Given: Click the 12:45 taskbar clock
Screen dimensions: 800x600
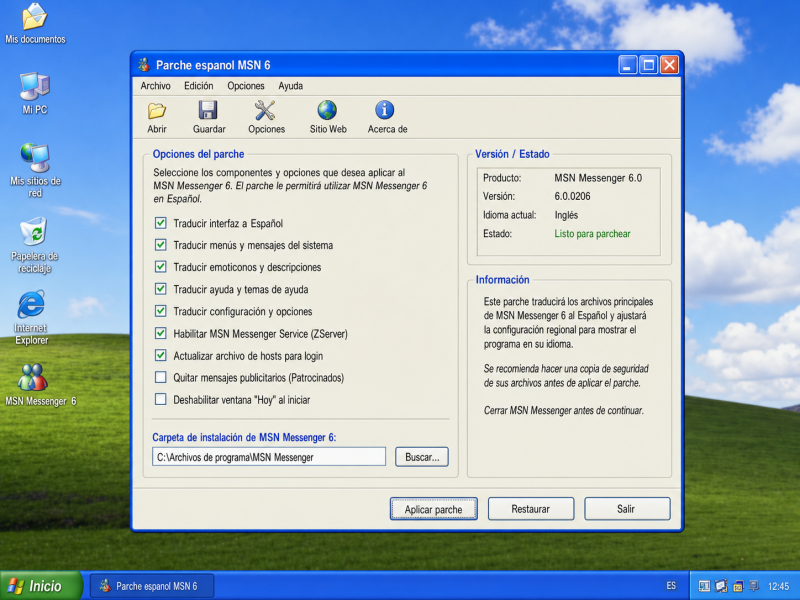Looking at the screenshot, I should click(x=778, y=586).
